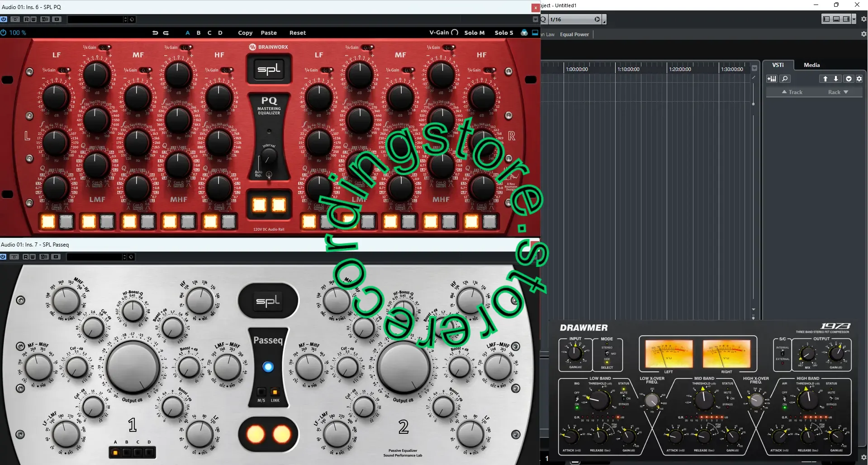Image resolution: width=868 pixels, height=465 pixels.
Task: Select Passeq setting slot A
Action: [x=115, y=452]
